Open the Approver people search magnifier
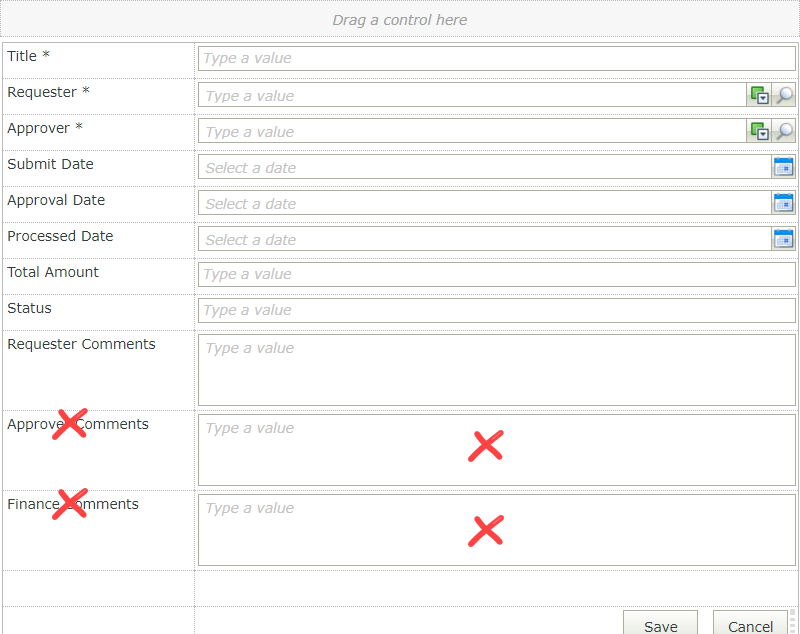This screenshot has width=800, height=634. [784, 131]
